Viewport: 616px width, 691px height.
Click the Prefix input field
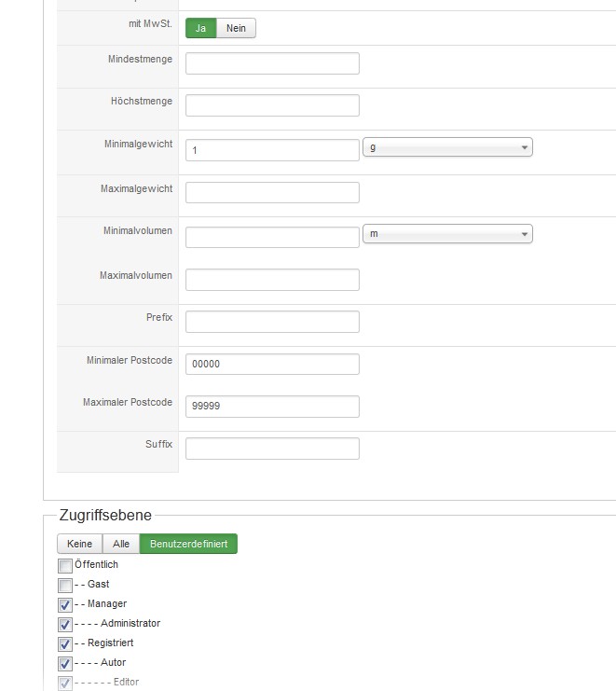[x=272, y=322]
